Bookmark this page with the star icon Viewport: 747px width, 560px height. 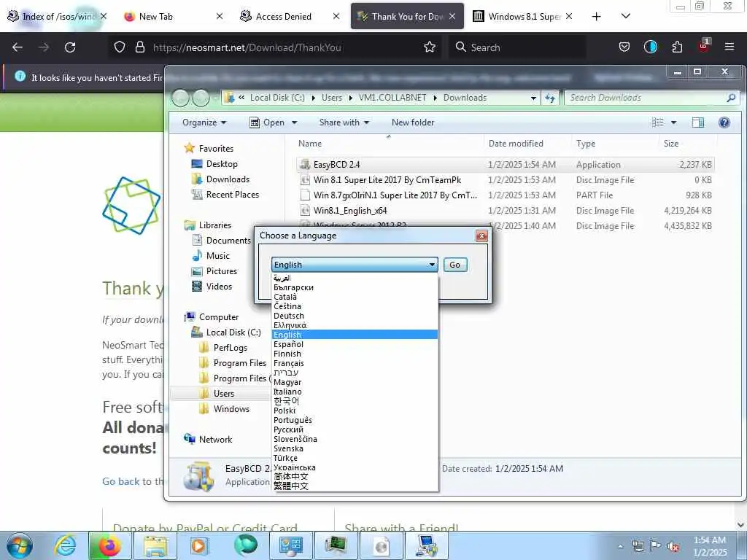click(429, 47)
